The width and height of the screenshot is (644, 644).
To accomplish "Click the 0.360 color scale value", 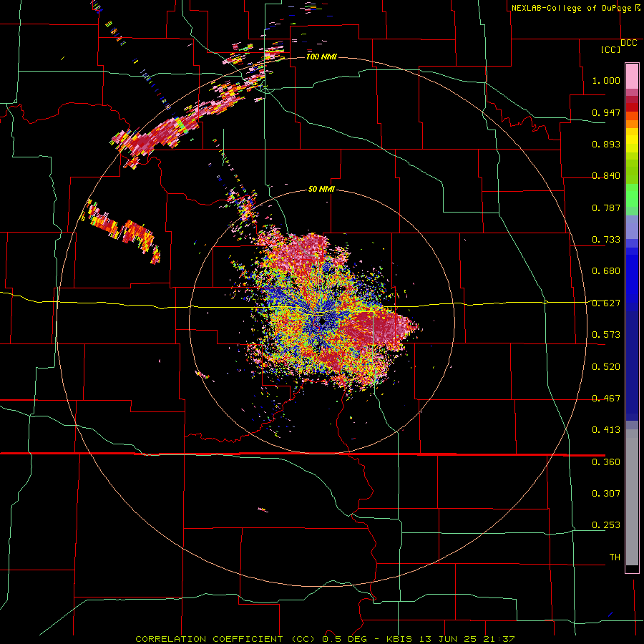I will click(x=606, y=462).
